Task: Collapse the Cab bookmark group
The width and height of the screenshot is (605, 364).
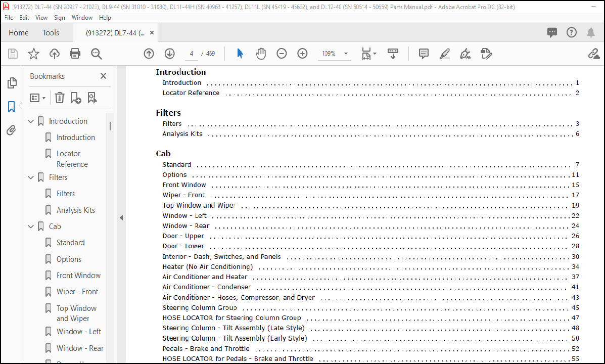Action: (x=31, y=226)
